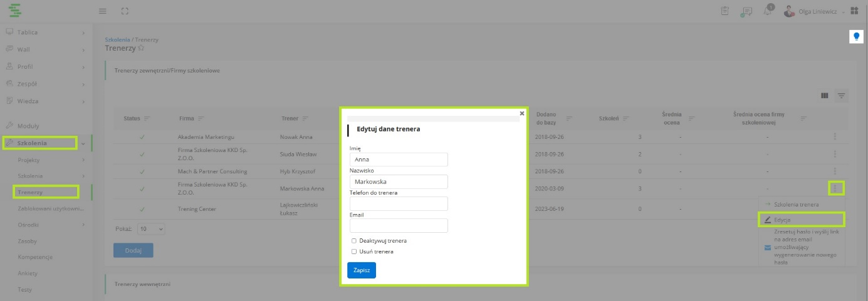Check the Deaktywuj trenera checkbox

pyautogui.click(x=354, y=240)
